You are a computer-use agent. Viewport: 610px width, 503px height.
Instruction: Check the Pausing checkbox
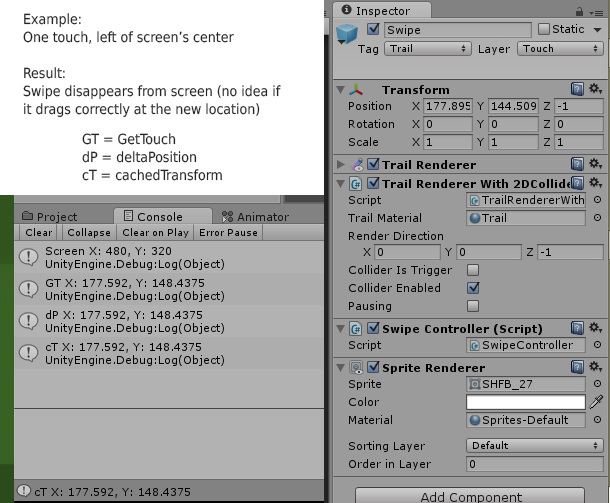click(473, 306)
